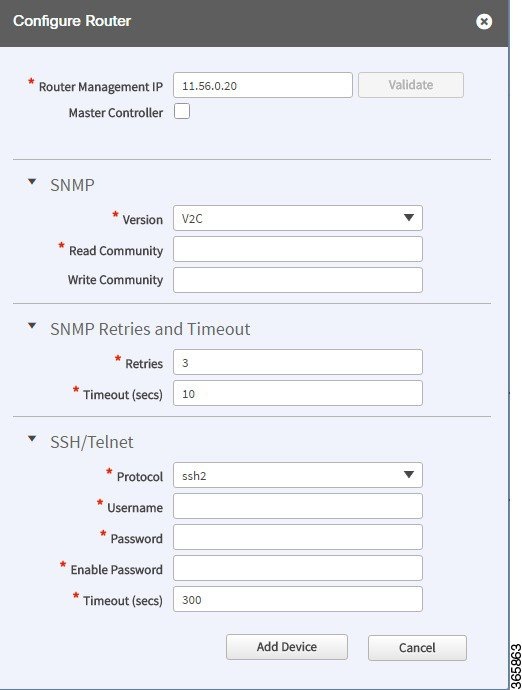Open the SNMP Version dropdown arrow
This screenshot has height=690, width=522.
(x=408, y=218)
